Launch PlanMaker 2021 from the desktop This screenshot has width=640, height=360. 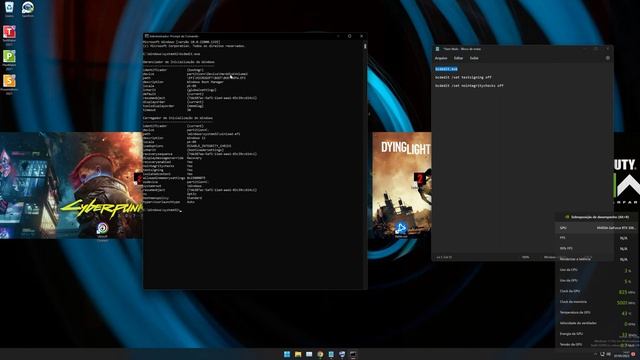(x=9, y=59)
